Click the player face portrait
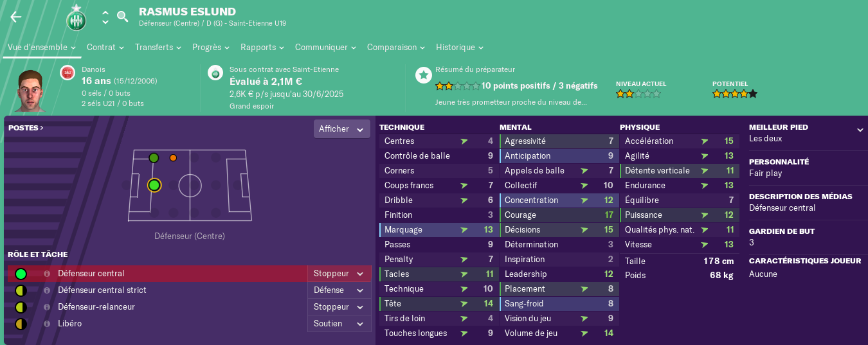The height and width of the screenshot is (345, 868). 30,90
